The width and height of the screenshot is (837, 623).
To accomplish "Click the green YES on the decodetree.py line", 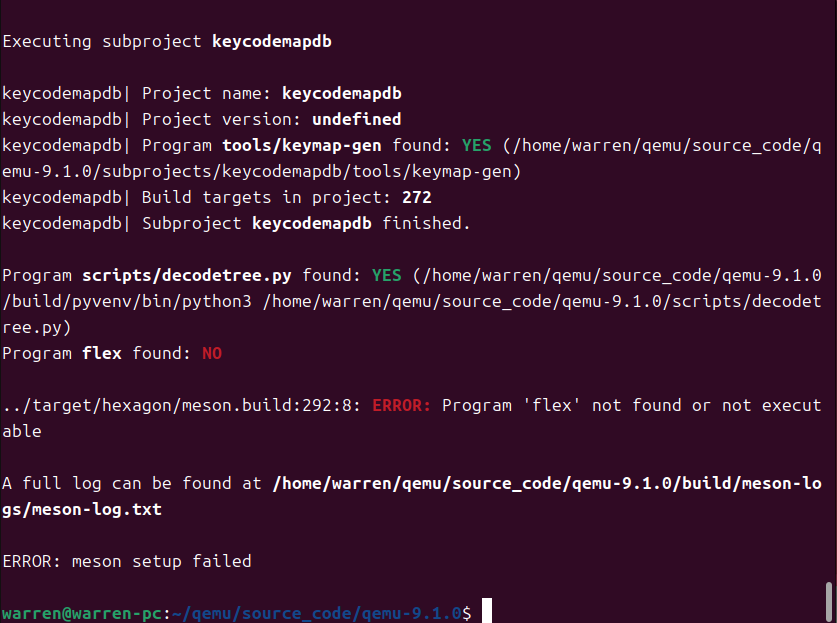I will tap(386, 275).
